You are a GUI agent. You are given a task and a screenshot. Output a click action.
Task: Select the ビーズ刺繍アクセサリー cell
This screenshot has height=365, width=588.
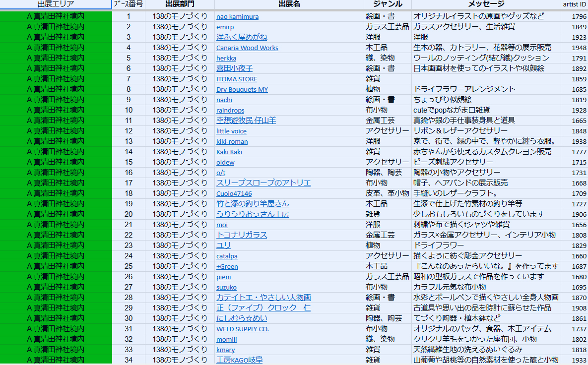click(486, 162)
